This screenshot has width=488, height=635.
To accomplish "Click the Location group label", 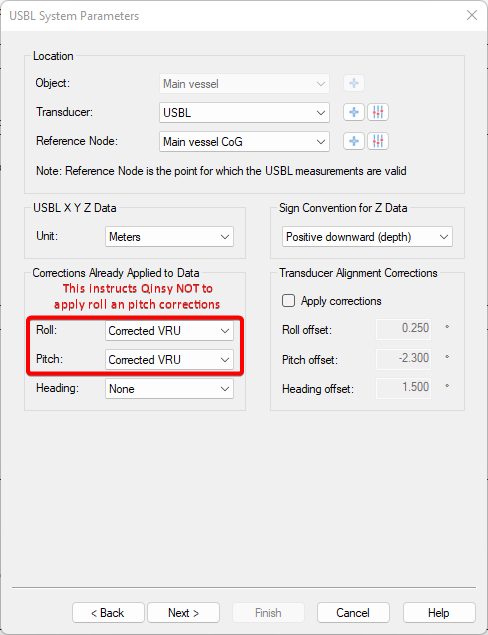I will 53,56.
